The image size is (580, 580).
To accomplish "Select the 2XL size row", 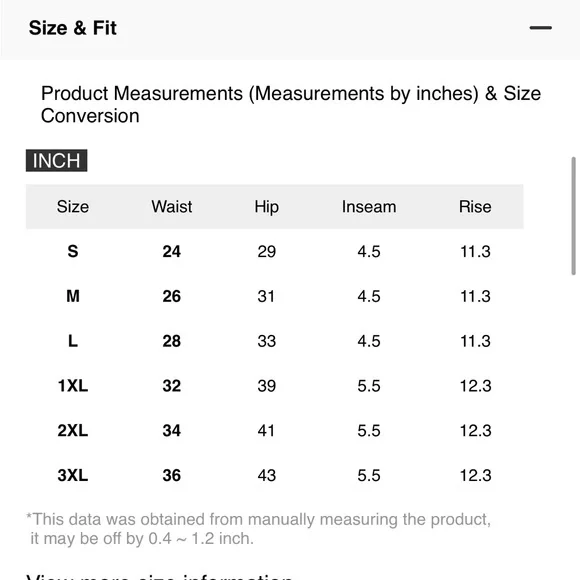I will [x=274, y=431].
